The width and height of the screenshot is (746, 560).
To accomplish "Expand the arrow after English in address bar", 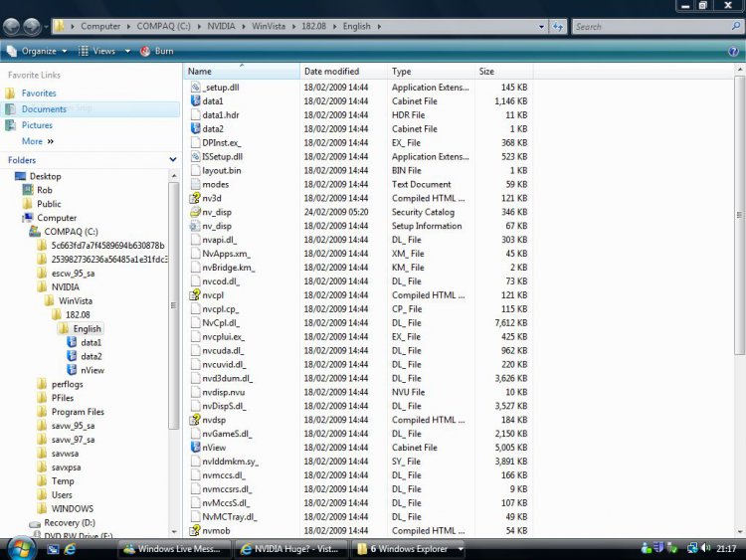I will coord(379,26).
